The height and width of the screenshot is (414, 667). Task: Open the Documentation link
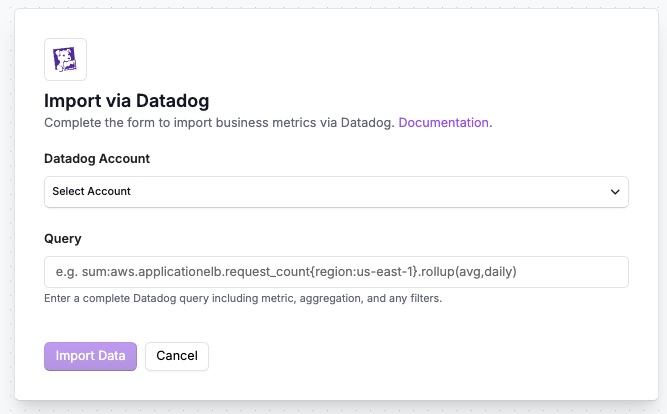click(444, 123)
